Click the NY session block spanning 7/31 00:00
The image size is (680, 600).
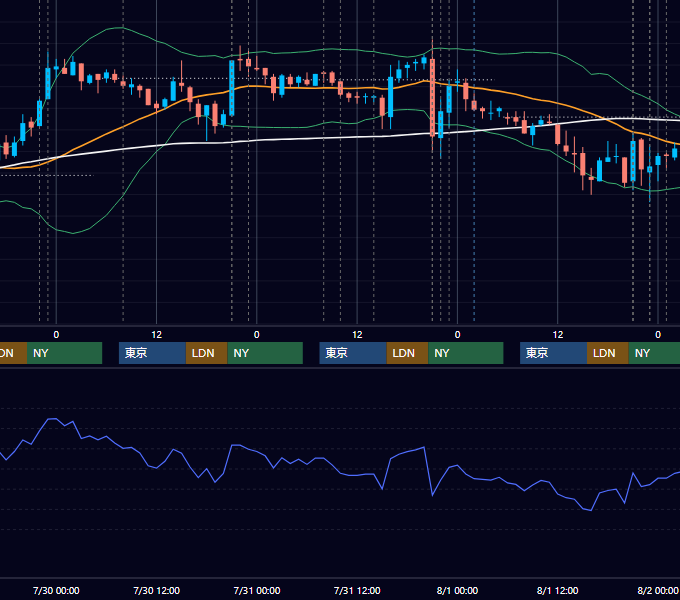[x=265, y=353]
